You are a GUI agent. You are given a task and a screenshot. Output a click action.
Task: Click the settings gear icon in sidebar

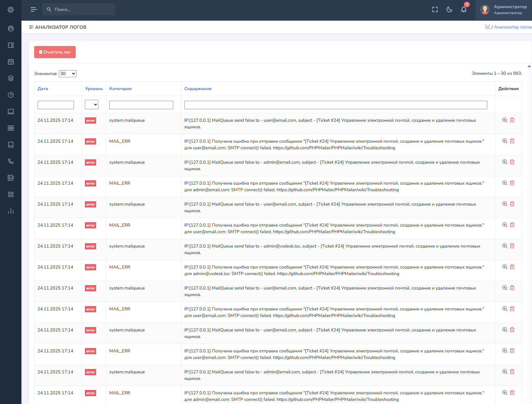click(11, 10)
